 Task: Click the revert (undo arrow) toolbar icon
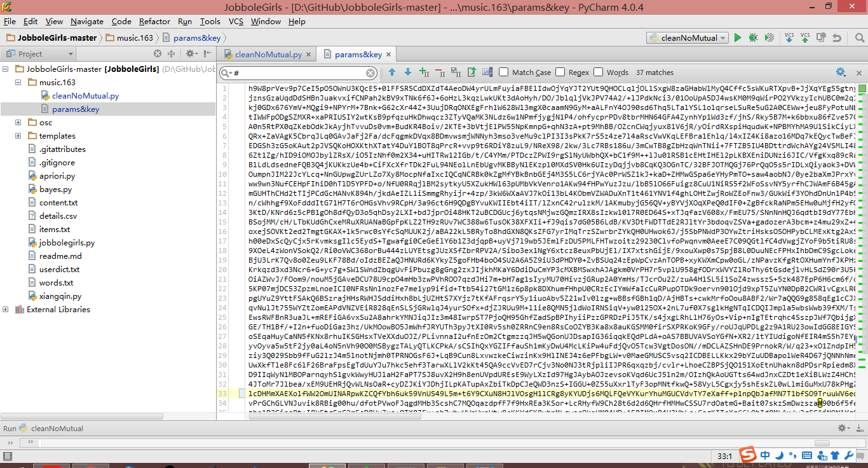(836, 38)
